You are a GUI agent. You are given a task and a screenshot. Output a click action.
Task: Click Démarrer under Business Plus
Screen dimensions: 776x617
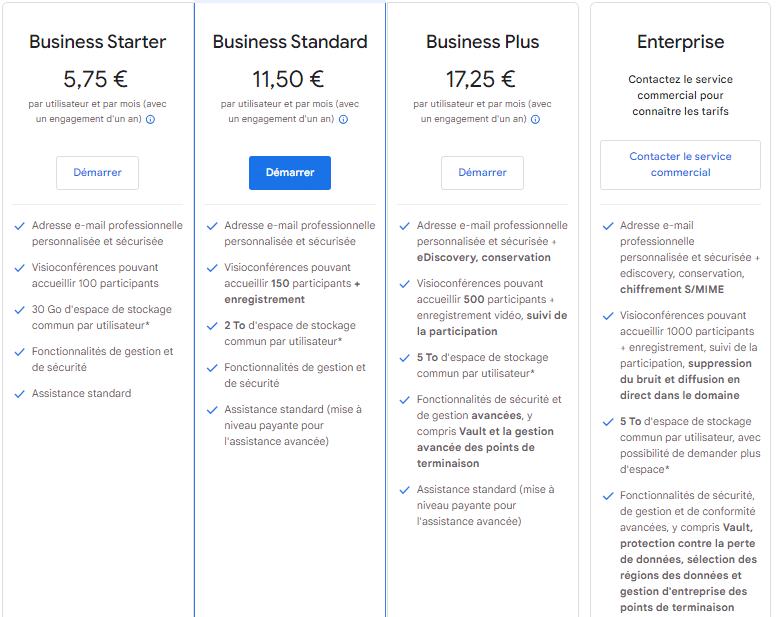pos(483,173)
